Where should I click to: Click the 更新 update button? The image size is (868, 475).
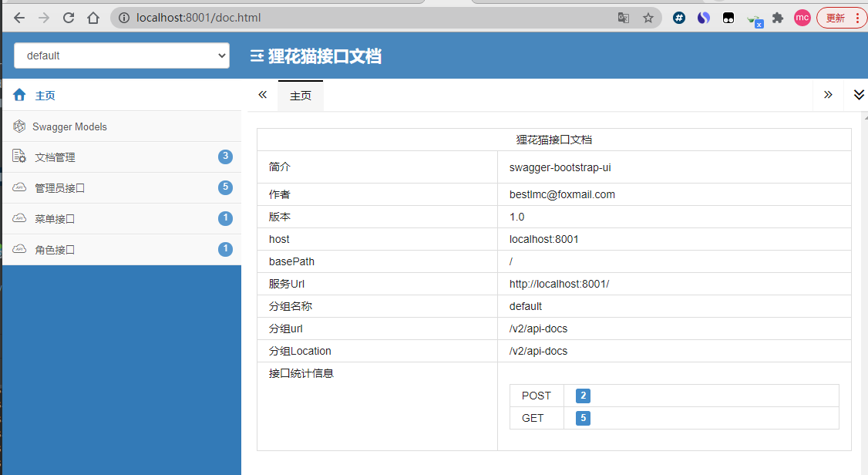click(840, 18)
